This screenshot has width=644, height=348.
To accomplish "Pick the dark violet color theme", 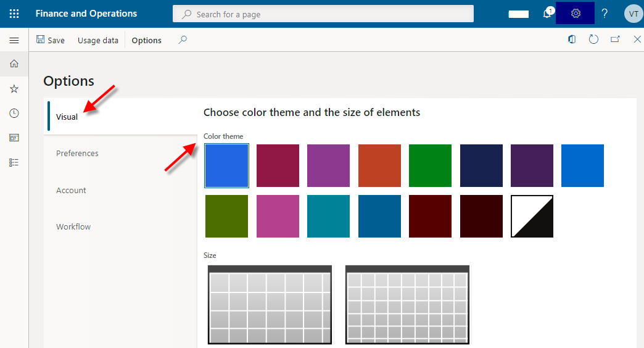I will click(532, 165).
